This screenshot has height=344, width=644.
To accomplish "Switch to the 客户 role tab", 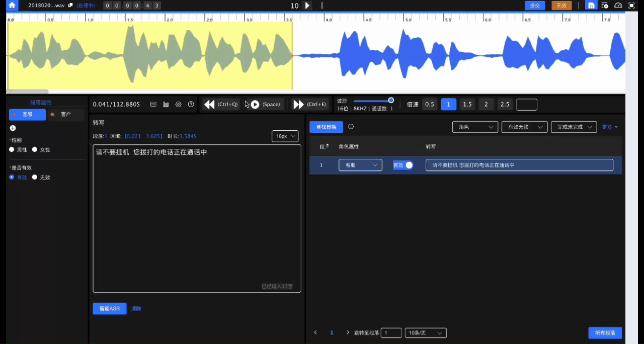I will click(66, 115).
